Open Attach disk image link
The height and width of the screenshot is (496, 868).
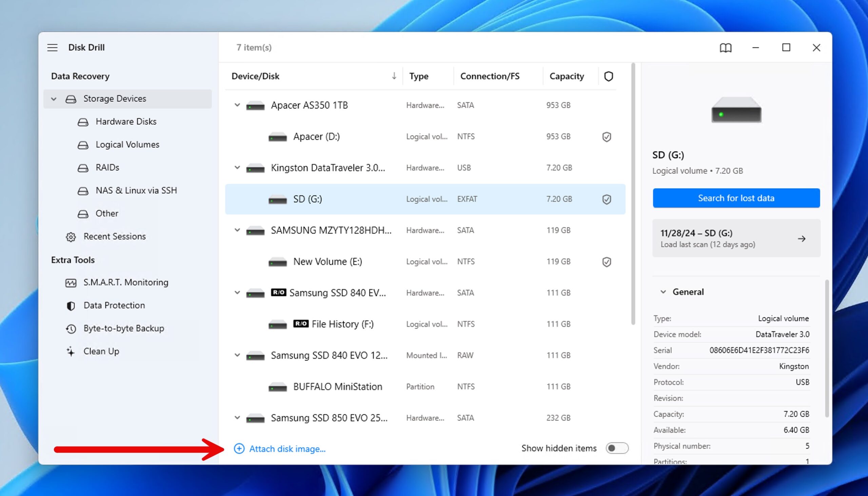(x=287, y=449)
